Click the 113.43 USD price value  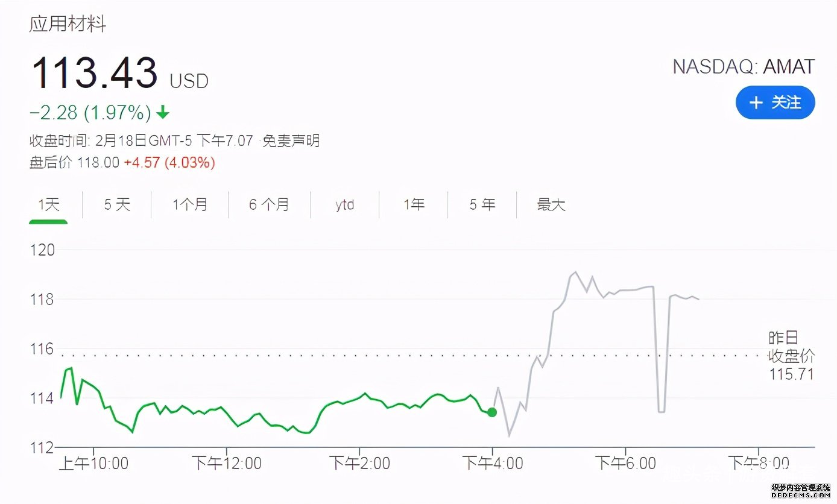pyautogui.click(x=119, y=72)
